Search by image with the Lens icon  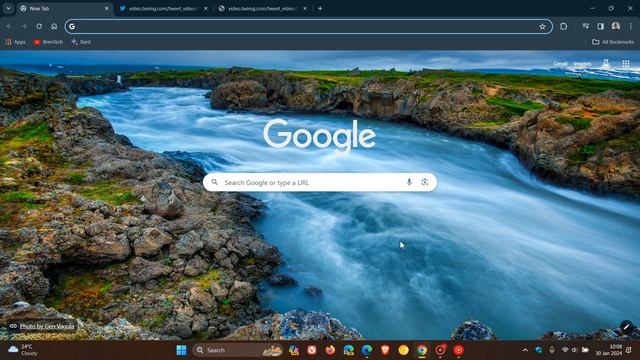(425, 182)
